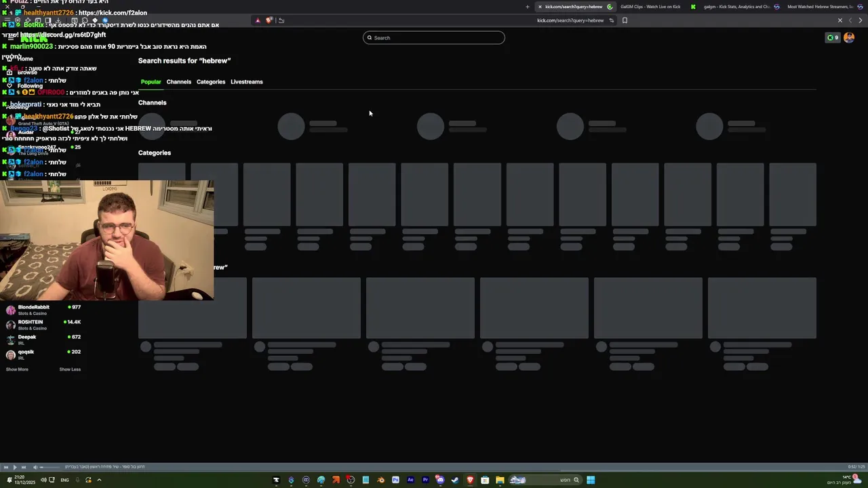Open Windows Start button in taskbar

click(591, 480)
